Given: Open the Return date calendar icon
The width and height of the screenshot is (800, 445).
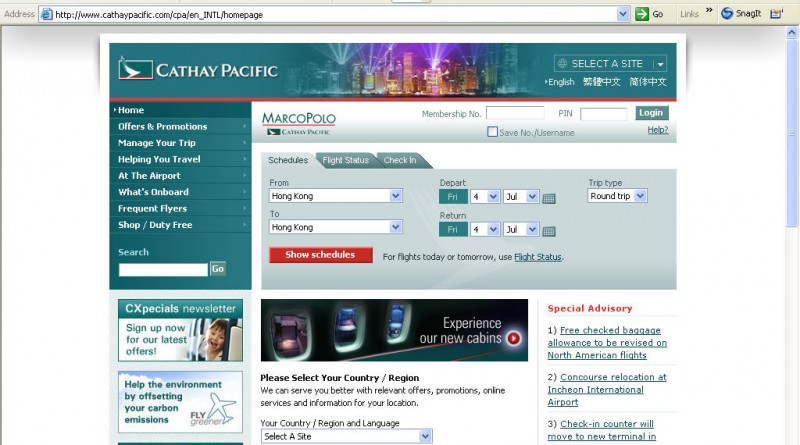Looking at the screenshot, I should [x=549, y=232].
